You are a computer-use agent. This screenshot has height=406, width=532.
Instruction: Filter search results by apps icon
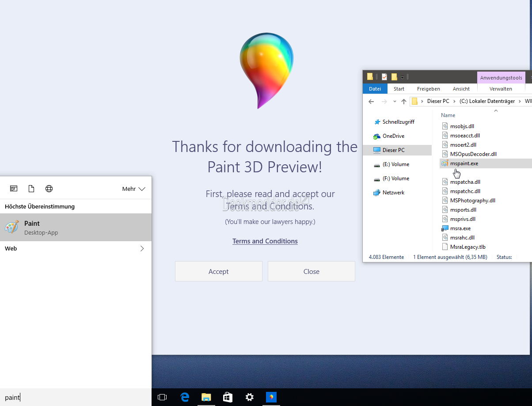click(x=14, y=189)
